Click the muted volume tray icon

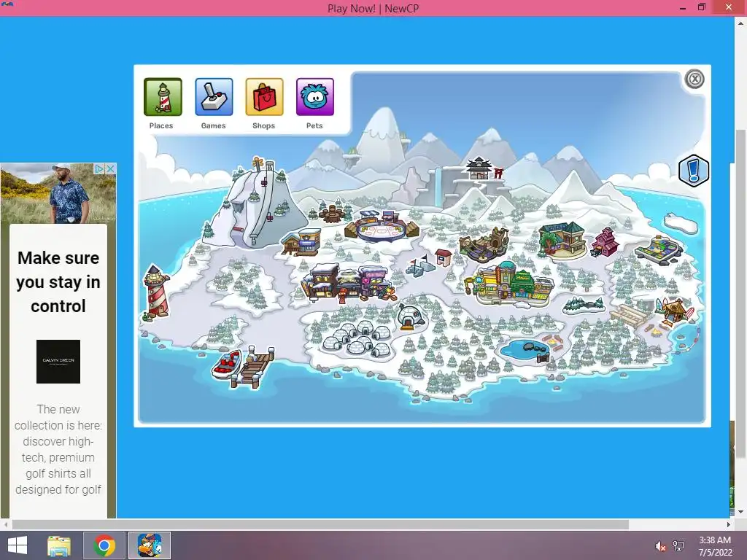point(659,546)
